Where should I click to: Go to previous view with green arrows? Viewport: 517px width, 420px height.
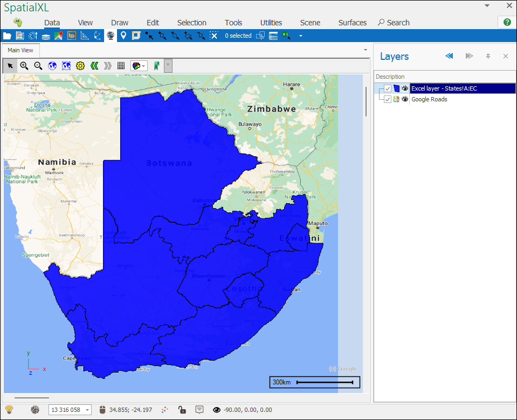pyautogui.click(x=94, y=66)
